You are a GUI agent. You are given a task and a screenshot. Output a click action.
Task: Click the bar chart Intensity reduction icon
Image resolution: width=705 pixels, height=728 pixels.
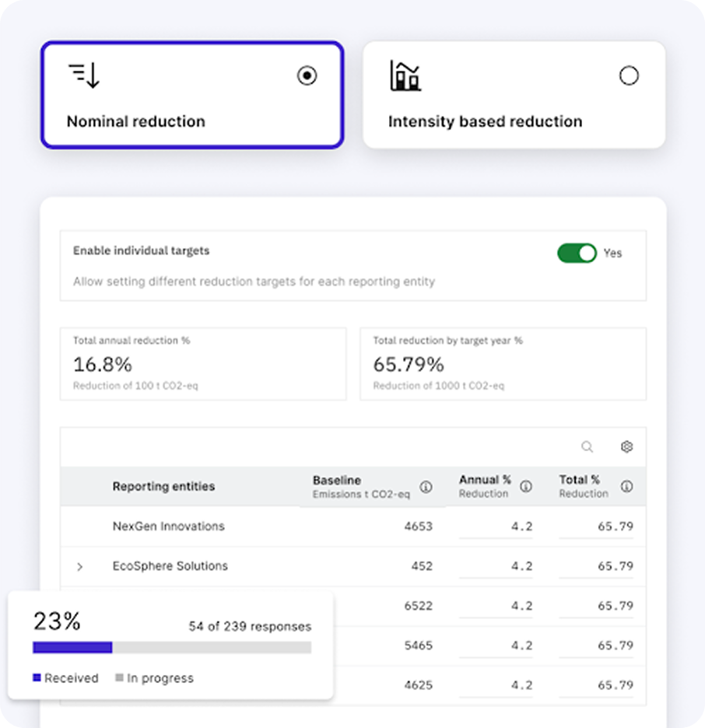405,75
